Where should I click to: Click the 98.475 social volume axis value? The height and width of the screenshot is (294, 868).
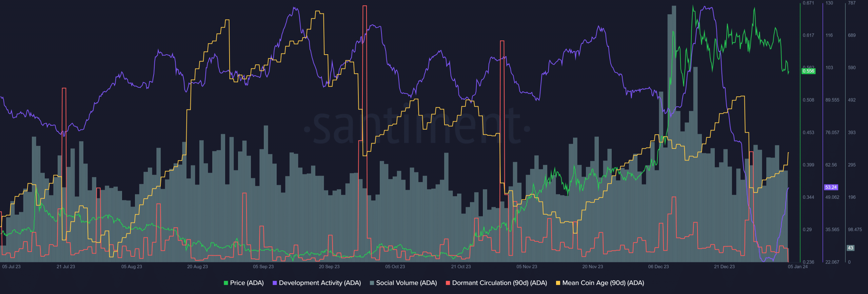coord(855,230)
